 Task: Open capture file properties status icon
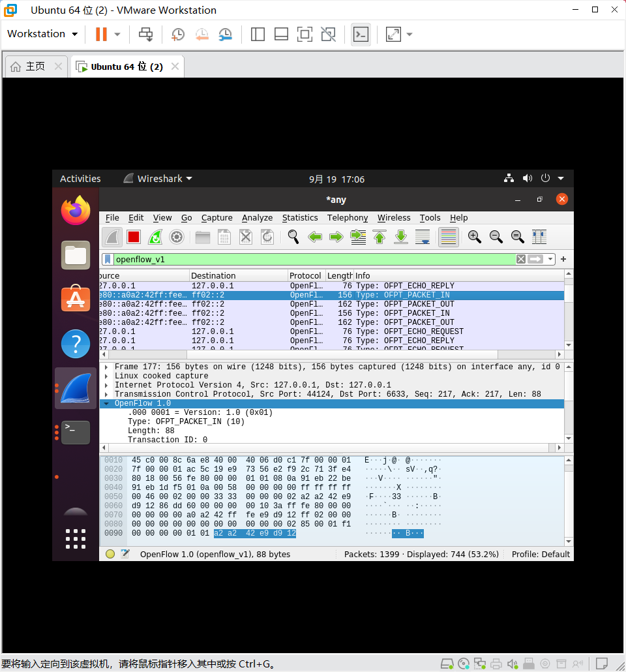[x=125, y=554]
